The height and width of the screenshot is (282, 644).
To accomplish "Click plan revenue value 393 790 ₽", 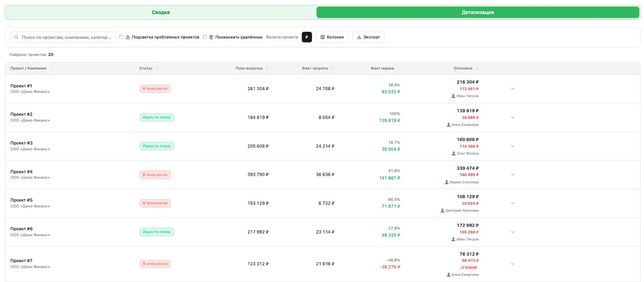I will coord(258,175).
